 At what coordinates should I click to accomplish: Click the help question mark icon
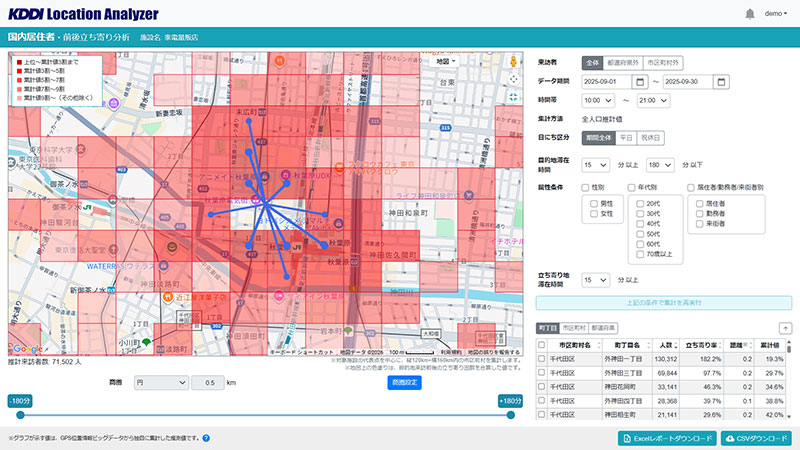[x=206, y=438]
